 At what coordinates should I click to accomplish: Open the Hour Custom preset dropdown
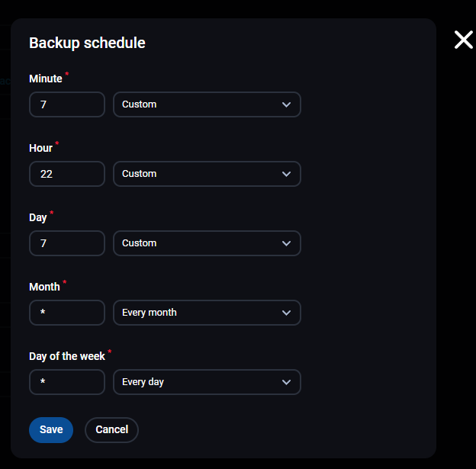coord(198,174)
